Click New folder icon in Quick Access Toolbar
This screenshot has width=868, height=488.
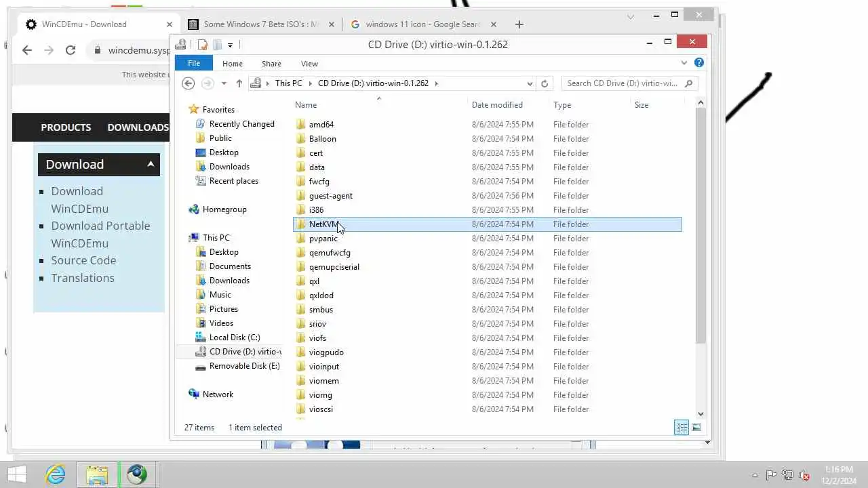217,45
